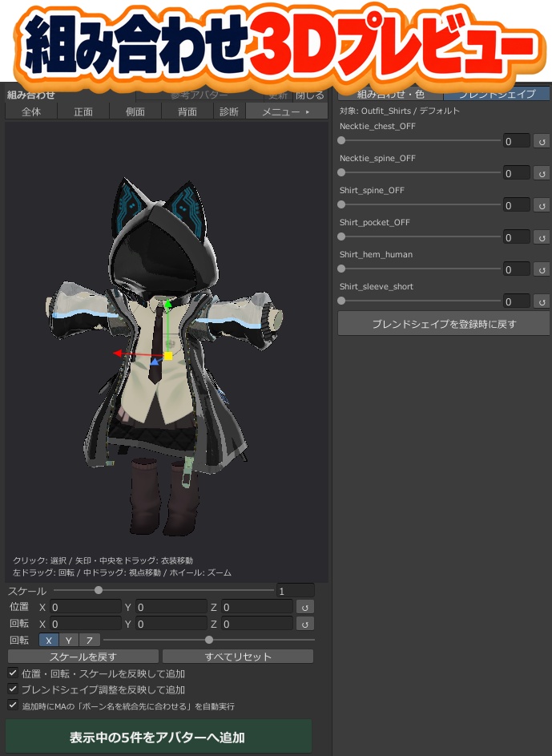Click the 位置 Z input field
The image size is (552, 756).
coord(256,607)
